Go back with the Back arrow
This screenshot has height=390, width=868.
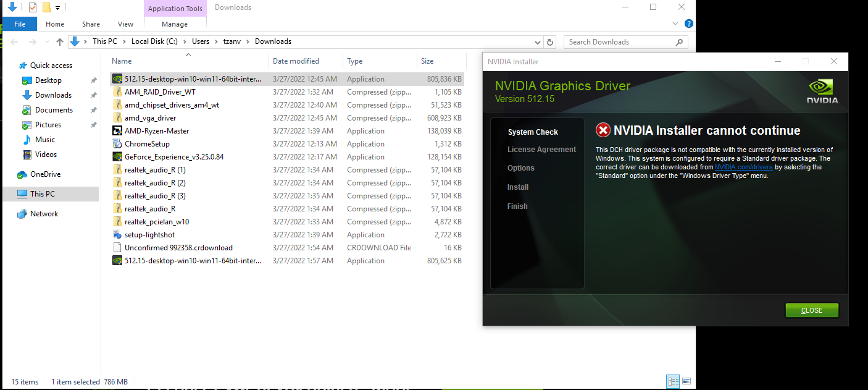(x=15, y=42)
